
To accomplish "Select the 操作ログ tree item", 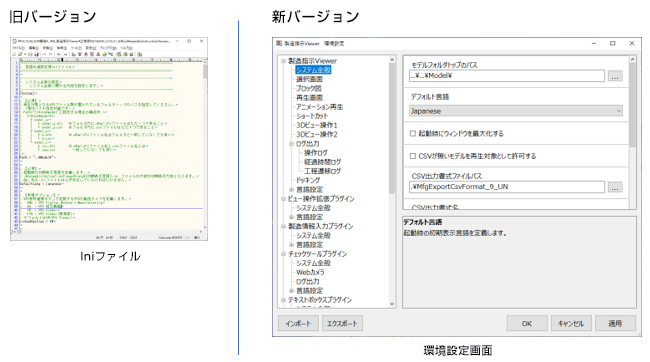I will [315, 153].
